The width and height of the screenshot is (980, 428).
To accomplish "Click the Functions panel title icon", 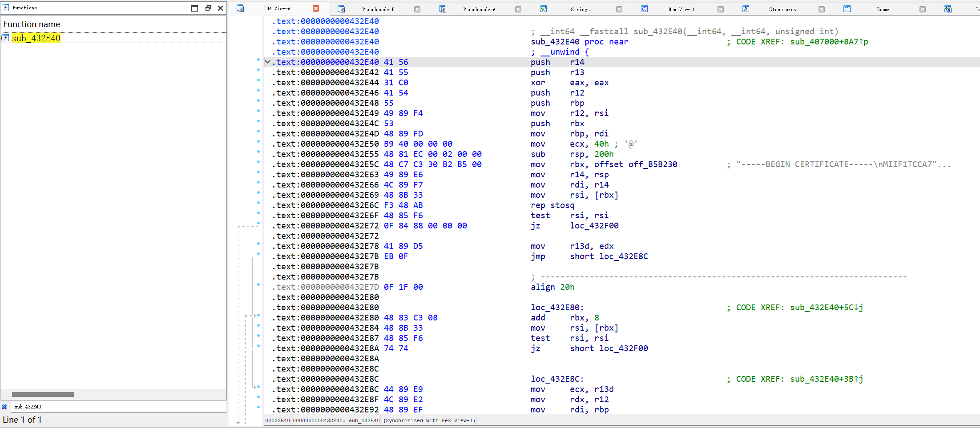I will click(5, 8).
